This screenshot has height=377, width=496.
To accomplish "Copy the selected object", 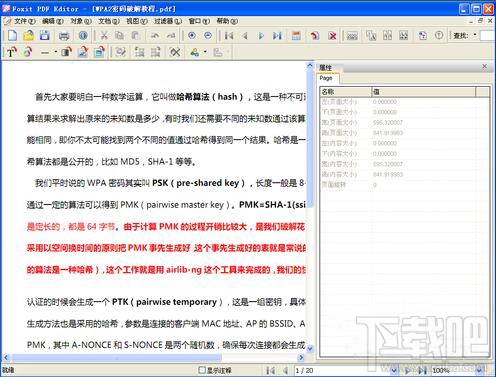I will 119,35.
